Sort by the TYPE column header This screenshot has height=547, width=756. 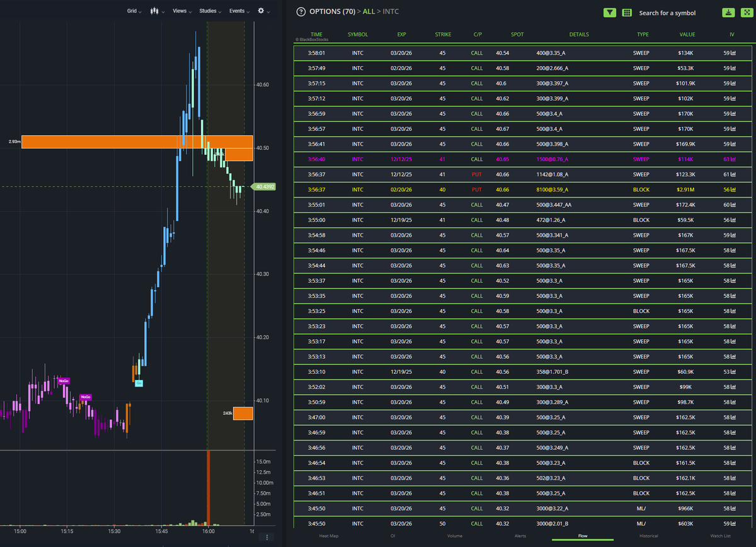(x=643, y=35)
